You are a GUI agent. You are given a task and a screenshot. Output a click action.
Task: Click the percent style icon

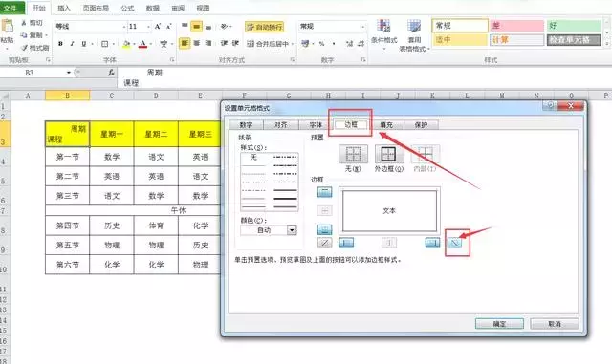321,44
